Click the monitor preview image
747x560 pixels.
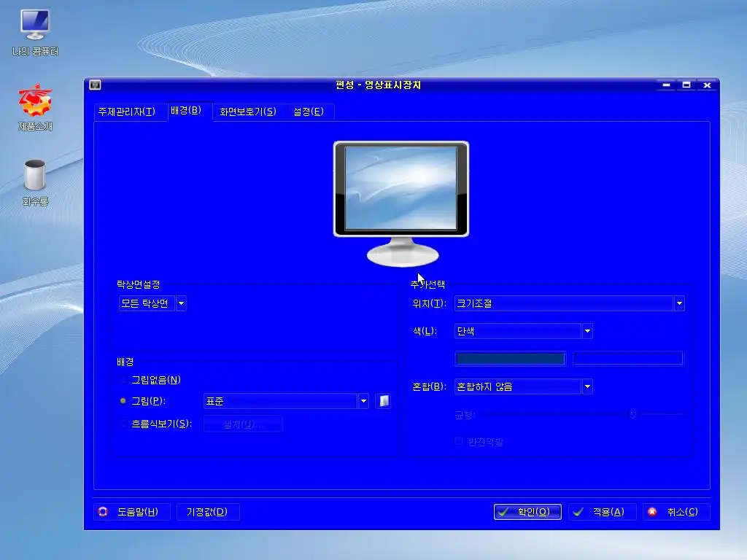(x=401, y=203)
